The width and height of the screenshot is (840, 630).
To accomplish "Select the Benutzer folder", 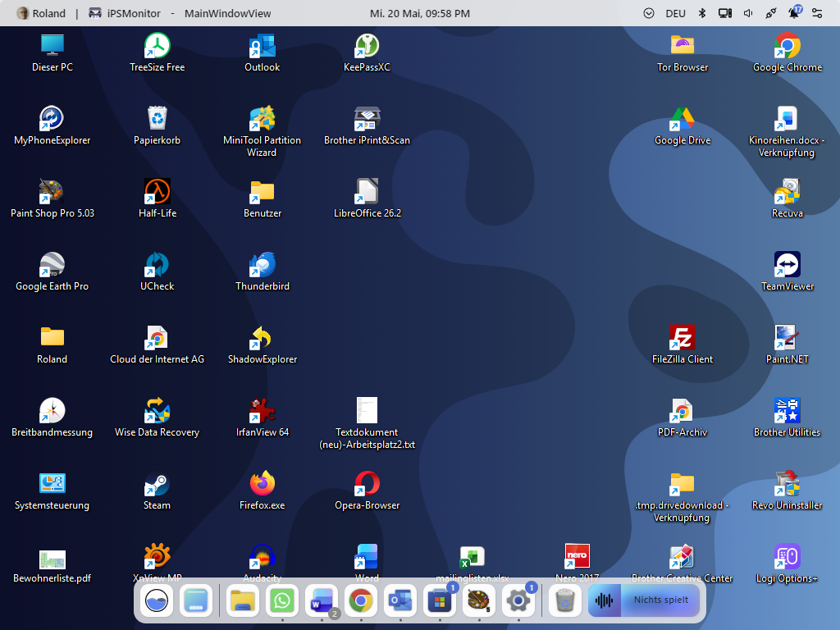I will (262, 199).
